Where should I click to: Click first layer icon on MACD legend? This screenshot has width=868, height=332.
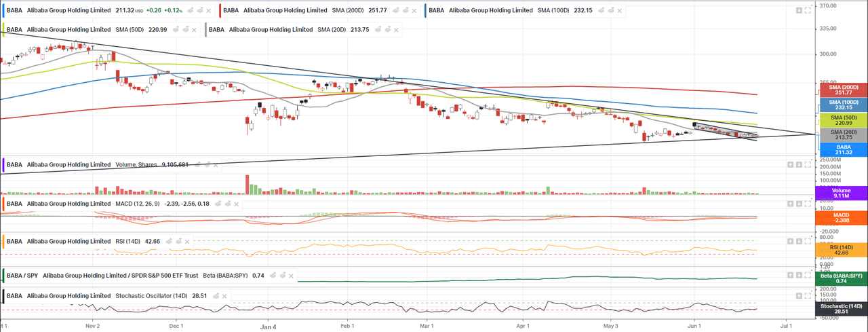click(218, 204)
